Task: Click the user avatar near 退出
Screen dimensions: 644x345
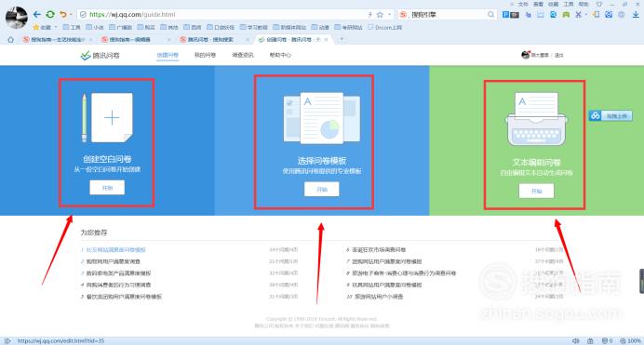Action: (x=525, y=55)
